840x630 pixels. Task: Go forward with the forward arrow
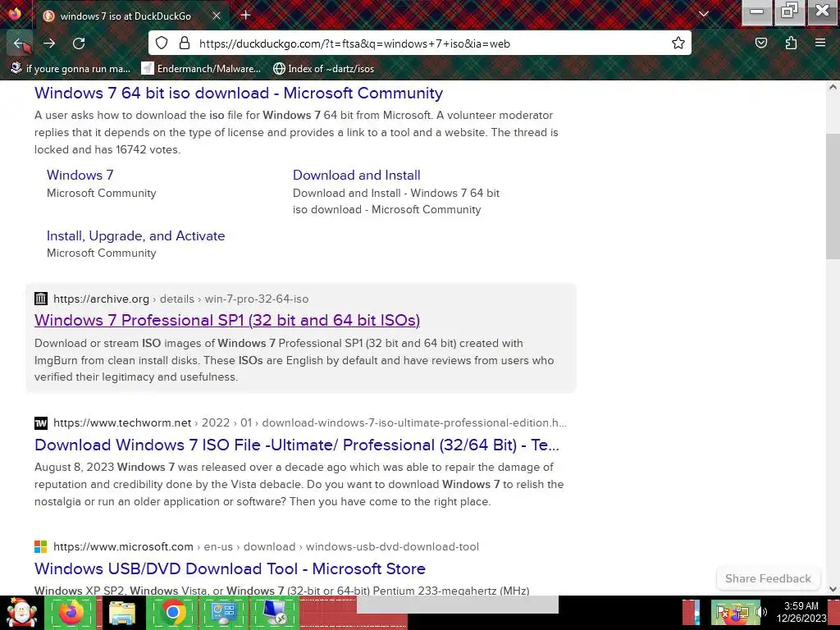coord(49,43)
